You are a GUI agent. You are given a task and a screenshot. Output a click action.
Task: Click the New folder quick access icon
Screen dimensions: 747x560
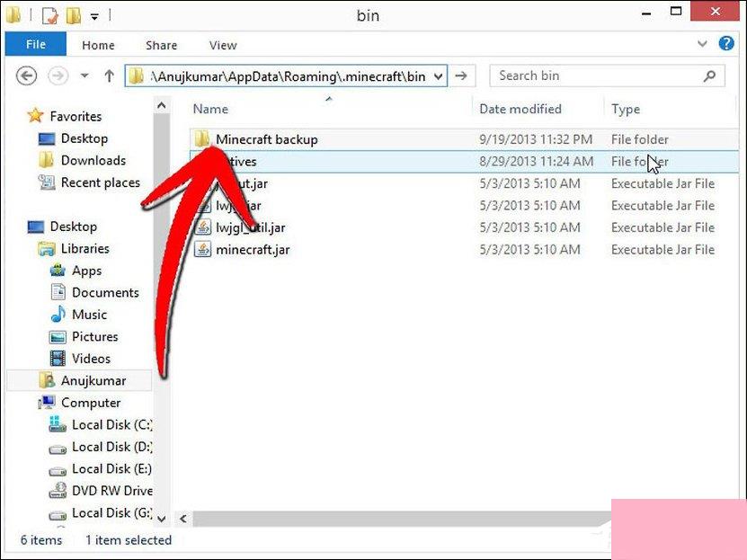[x=74, y=15]
